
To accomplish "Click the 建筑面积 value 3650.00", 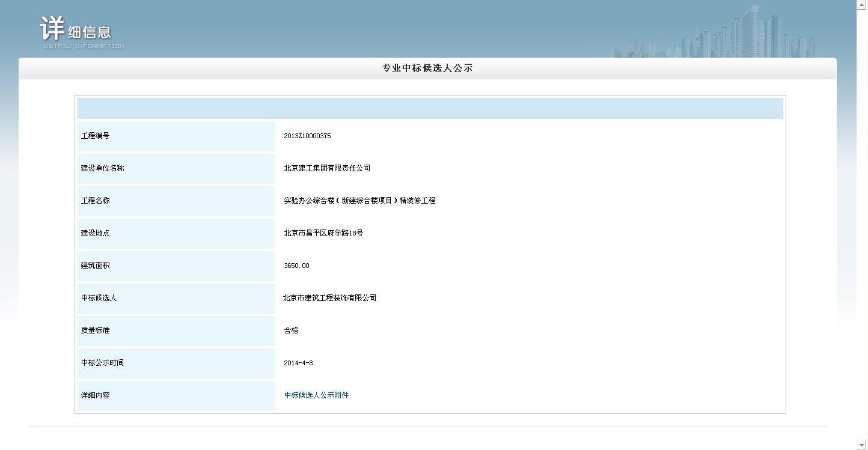I will coord(296,266).
